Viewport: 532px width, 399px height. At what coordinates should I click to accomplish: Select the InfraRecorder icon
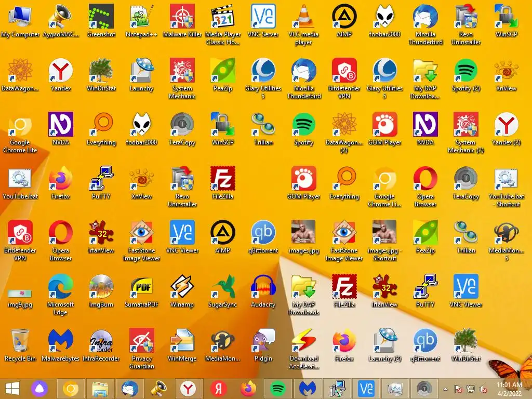coord(101,345)
